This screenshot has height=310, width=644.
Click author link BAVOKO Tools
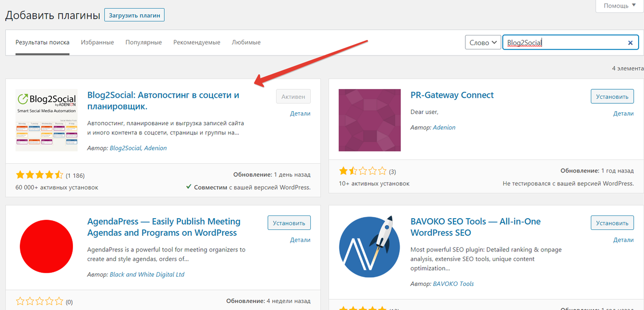(x=453, y=284)
